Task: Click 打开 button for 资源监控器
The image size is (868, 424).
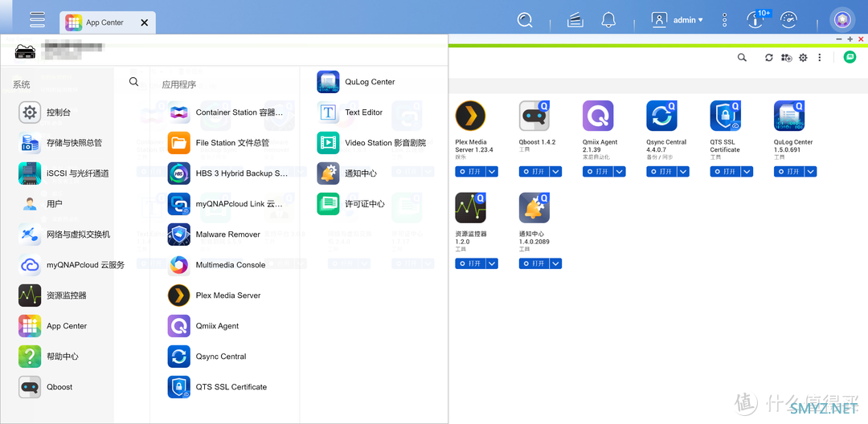Action: 469,263
